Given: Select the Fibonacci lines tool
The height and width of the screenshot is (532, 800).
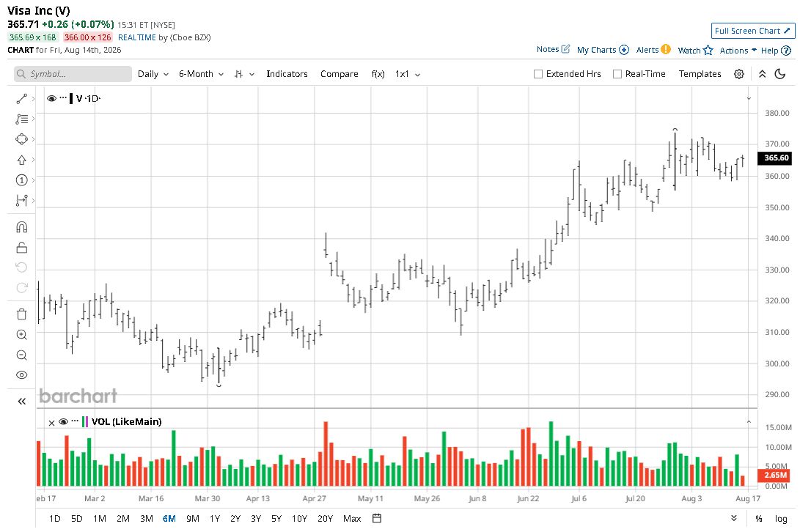Looking at the screenshot, I should (x=21, y=119).
